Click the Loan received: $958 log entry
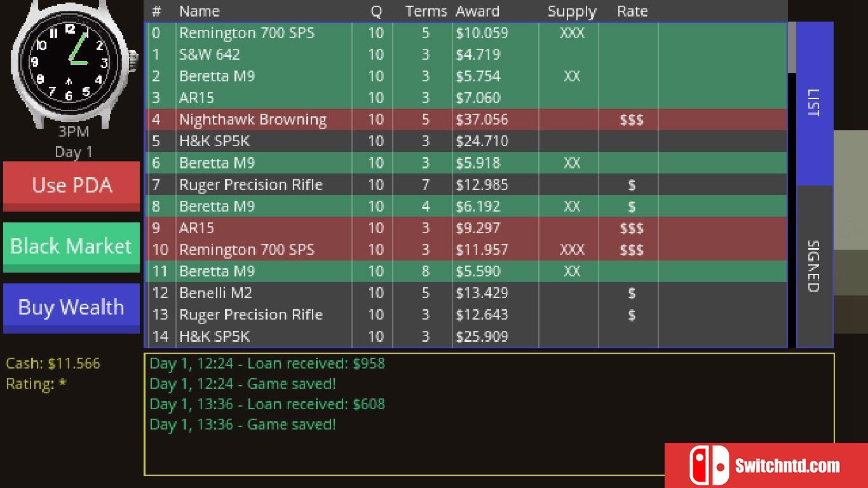Viewport: 868px width, 488px height. 268,363
